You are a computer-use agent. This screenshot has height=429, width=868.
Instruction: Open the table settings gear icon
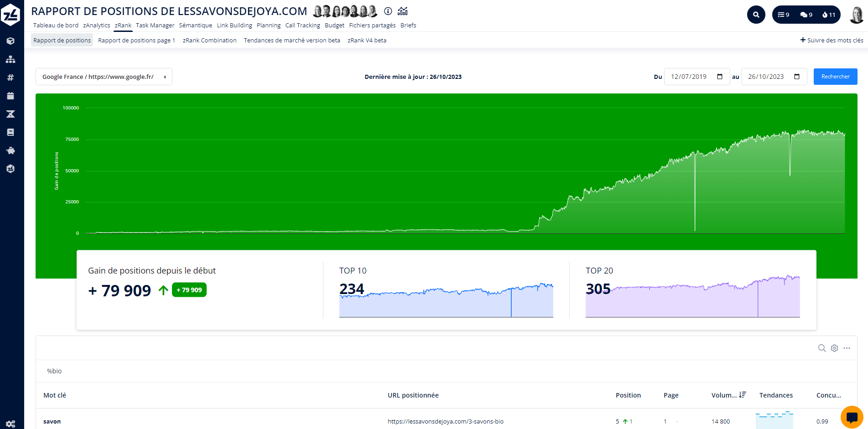(834, 348)
